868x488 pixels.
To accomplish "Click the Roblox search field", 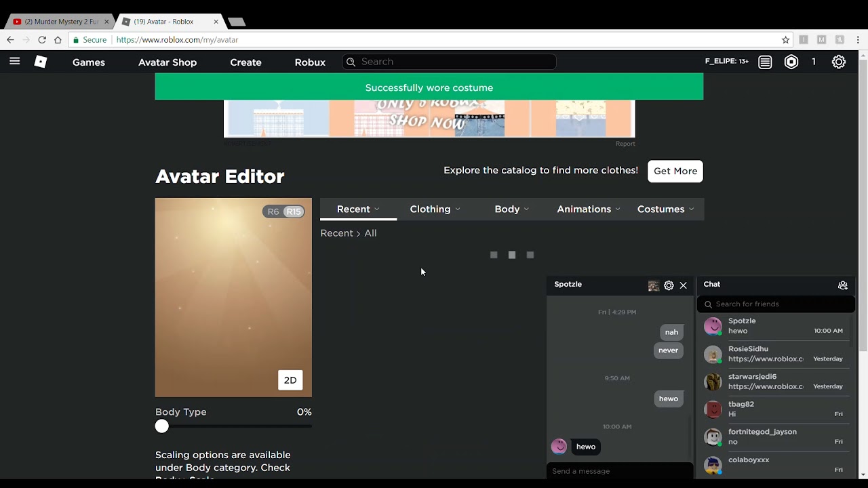I will [x=449, y=62].
